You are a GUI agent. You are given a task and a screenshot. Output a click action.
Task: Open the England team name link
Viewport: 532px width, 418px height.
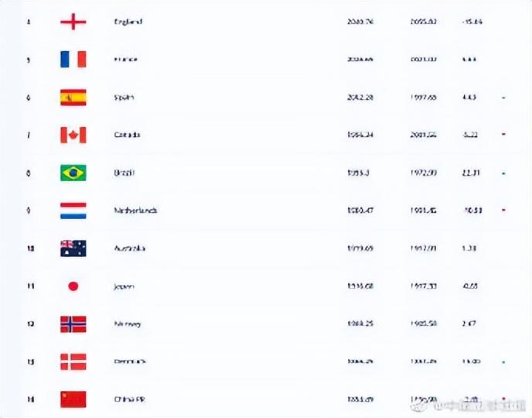coord(128,22)
